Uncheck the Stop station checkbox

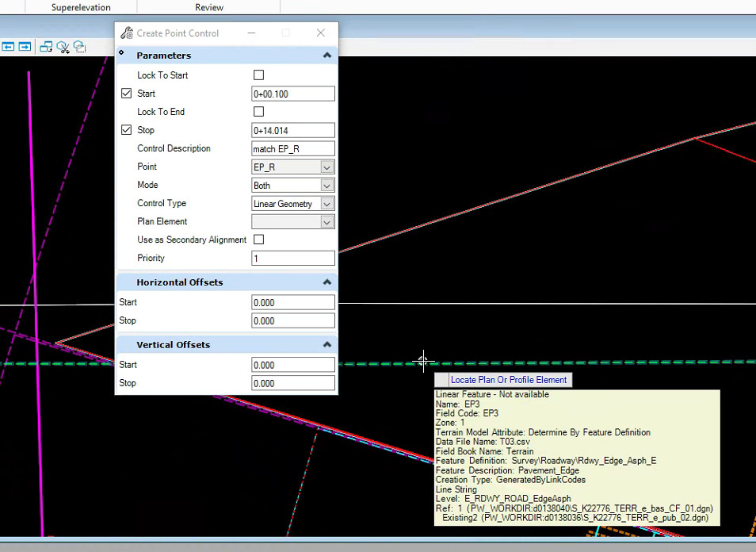click(x=126, y=130)
